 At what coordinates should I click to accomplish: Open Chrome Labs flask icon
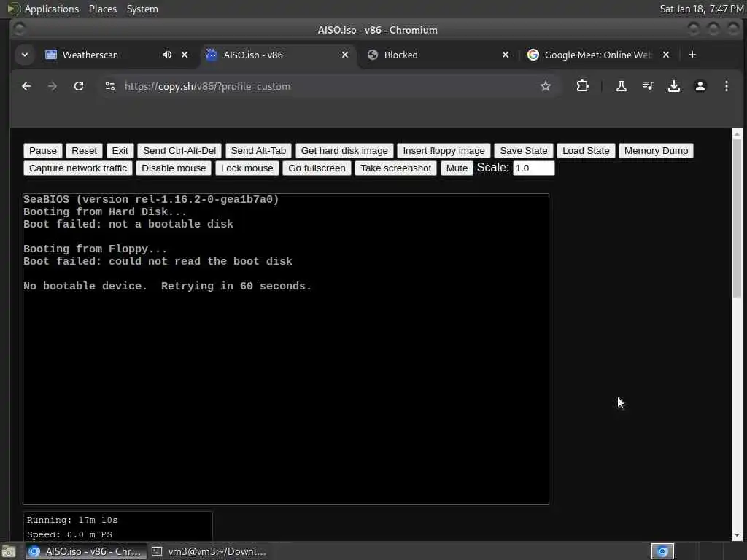click(622, 86)
